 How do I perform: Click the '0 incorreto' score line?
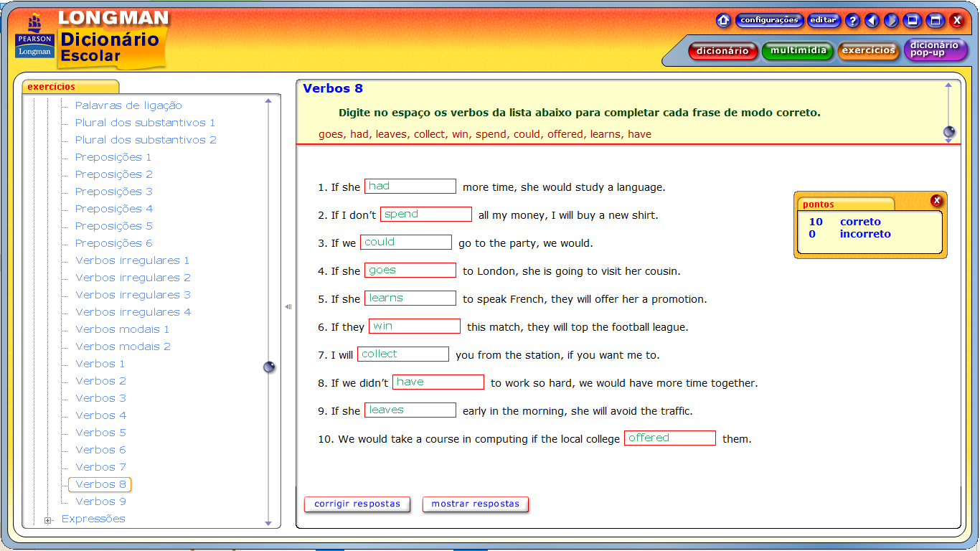[x=849, y=234]
